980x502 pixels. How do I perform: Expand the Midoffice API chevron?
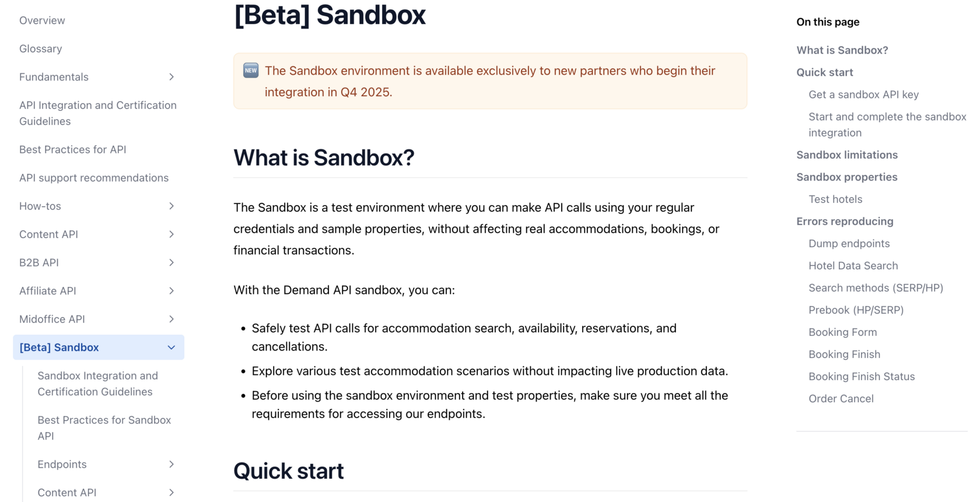pyautogui.click(x=171, y=319)
